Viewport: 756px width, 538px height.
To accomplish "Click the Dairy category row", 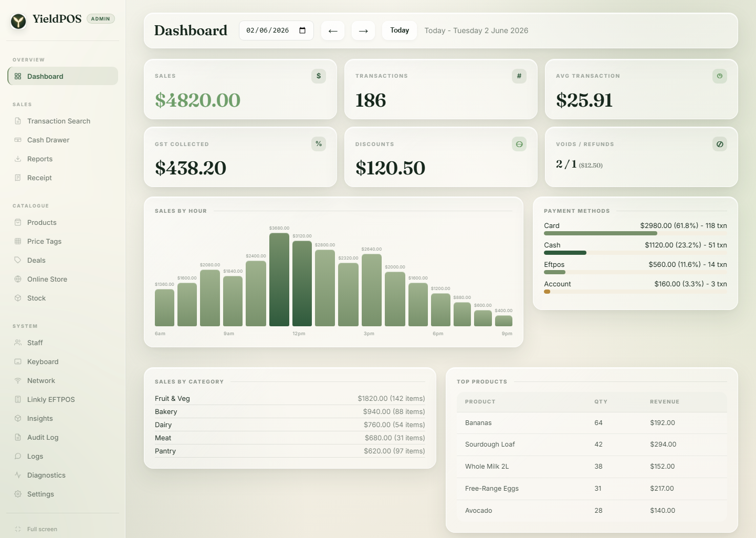I will tap(290, 425).
